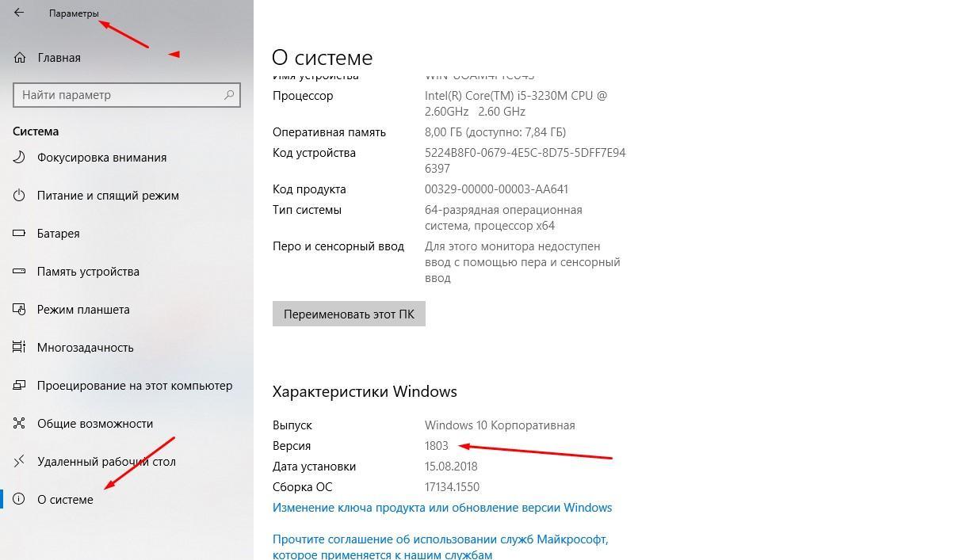
Task: Click the Сборка ОС label
Action: click(303, 486)
